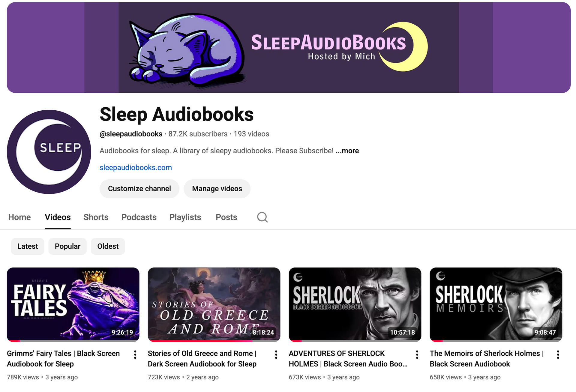Click the Manage videos button

217,189
